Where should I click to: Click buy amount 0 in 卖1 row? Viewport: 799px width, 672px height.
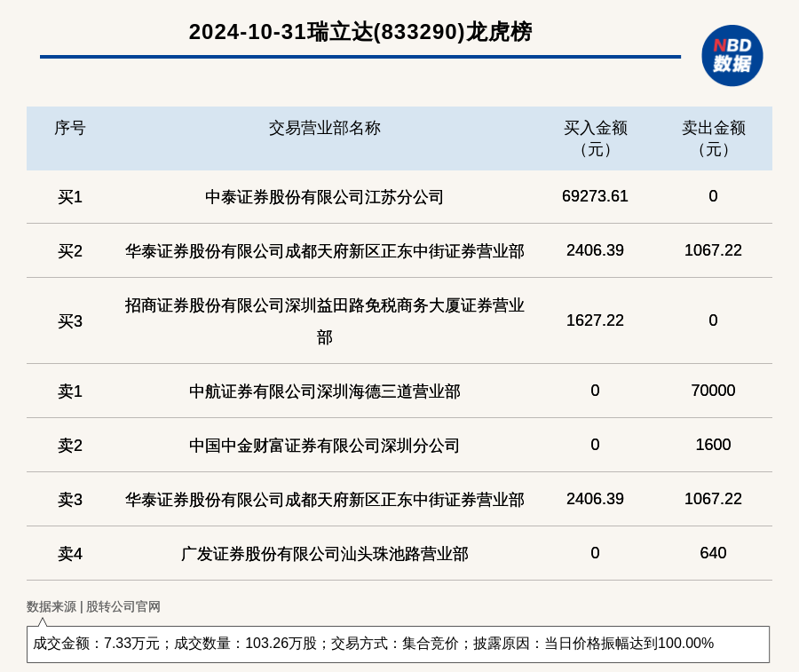click(595, 391)
